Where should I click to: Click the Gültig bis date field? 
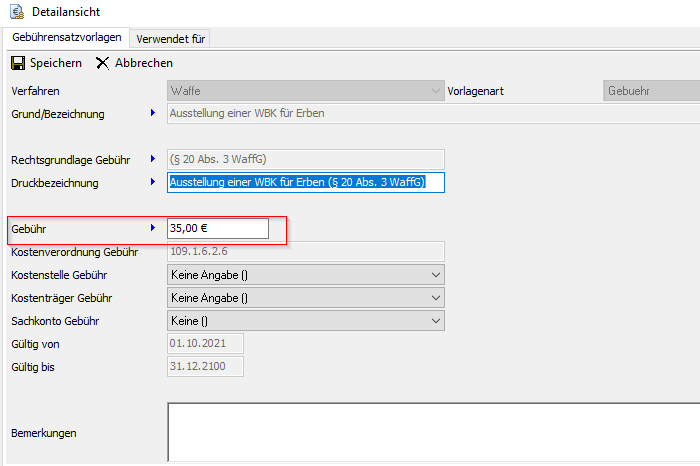(205, 367)
